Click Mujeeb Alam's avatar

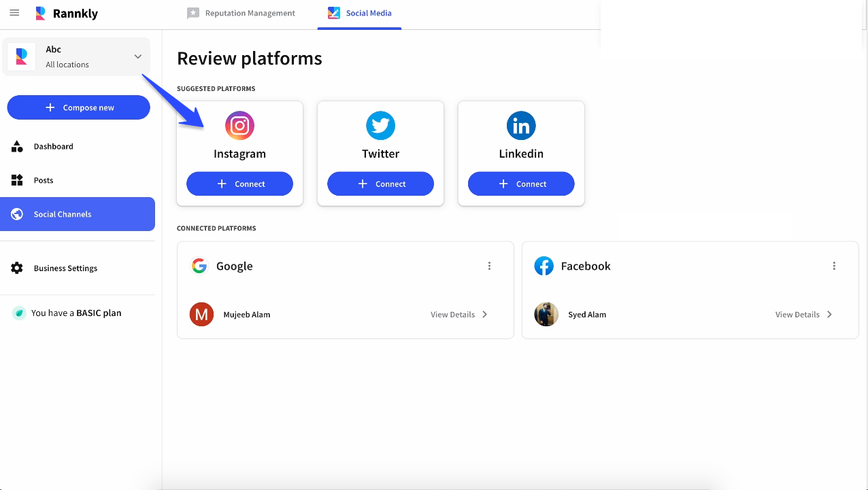[201, 315]
